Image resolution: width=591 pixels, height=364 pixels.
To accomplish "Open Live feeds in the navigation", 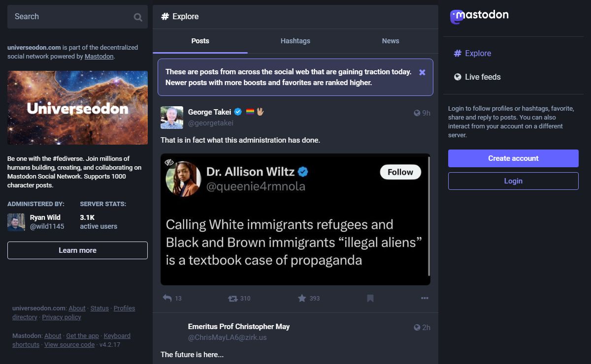I will tap(477, 77).
